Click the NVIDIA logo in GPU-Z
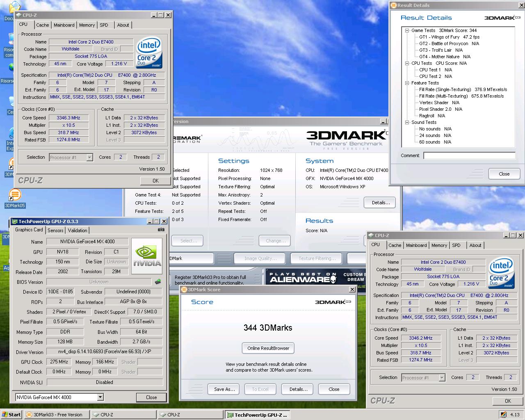The width and height of the screenshot is (525, 420). 147,256
